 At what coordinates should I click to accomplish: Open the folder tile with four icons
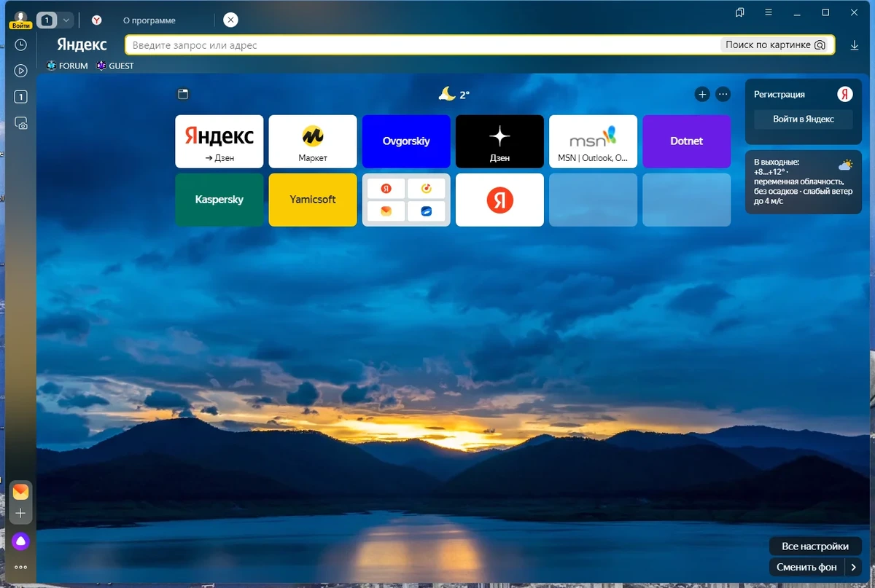406,200
